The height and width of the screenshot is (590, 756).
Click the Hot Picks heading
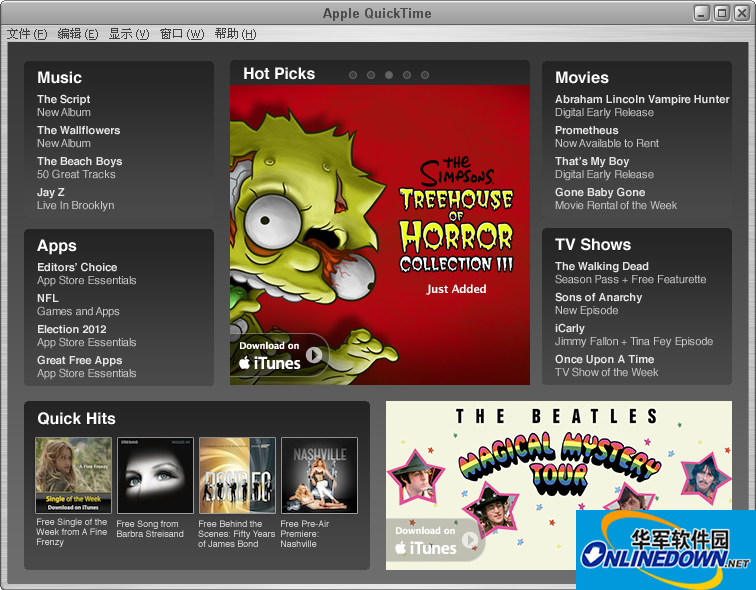coord(279,74)
